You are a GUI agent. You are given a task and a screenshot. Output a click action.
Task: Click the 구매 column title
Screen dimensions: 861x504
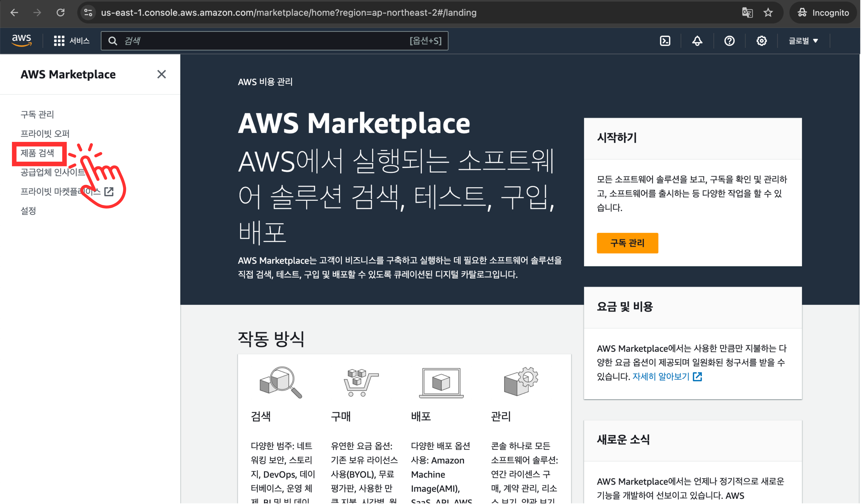coord(341,417)
